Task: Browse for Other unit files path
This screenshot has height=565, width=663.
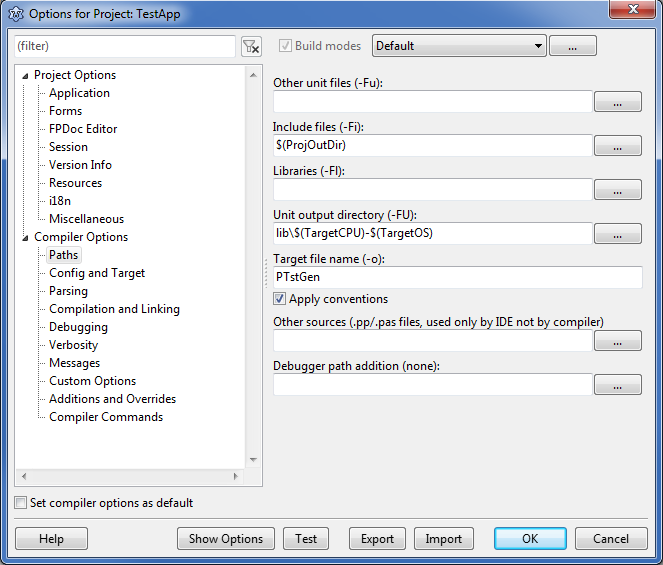Action: [617, 101]
